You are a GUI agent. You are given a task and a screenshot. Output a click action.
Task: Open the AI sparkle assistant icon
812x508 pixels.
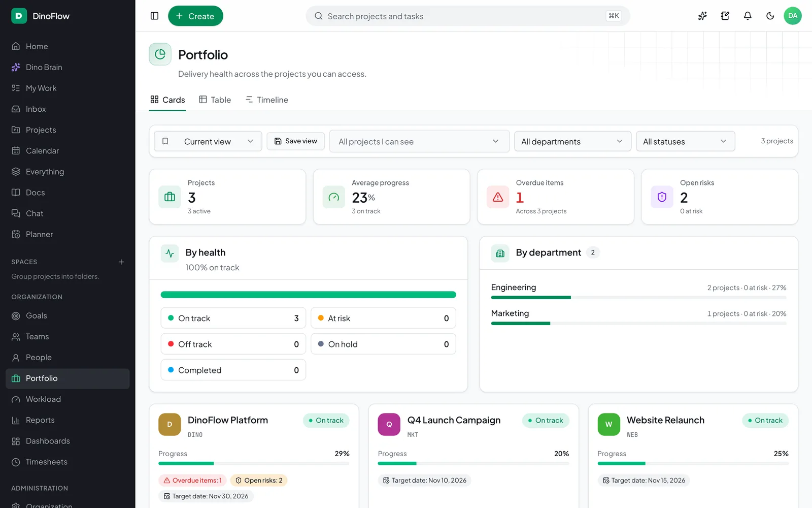point(702,16)
